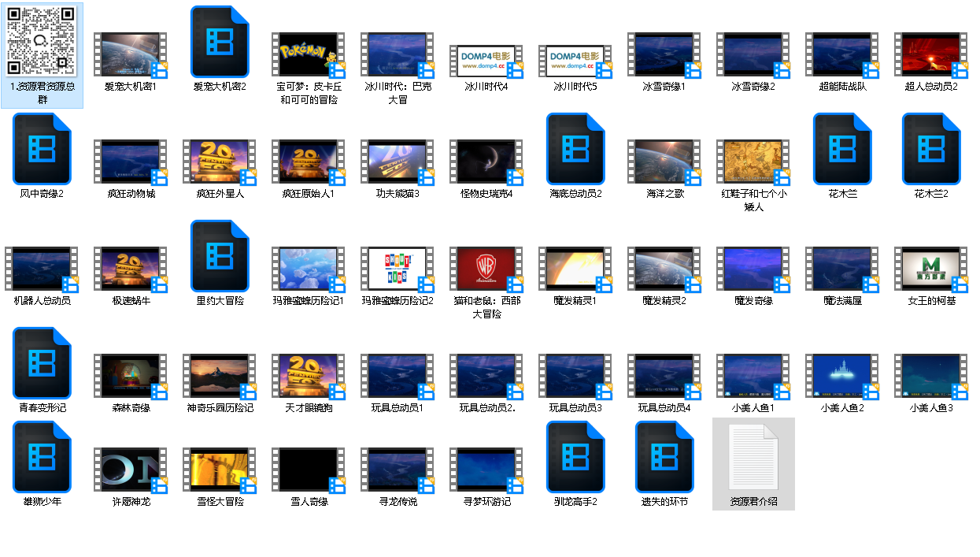
Task: Click the QR code image 1.资源君资源总群
Action: pyautogui.click(x=42, y=41)
